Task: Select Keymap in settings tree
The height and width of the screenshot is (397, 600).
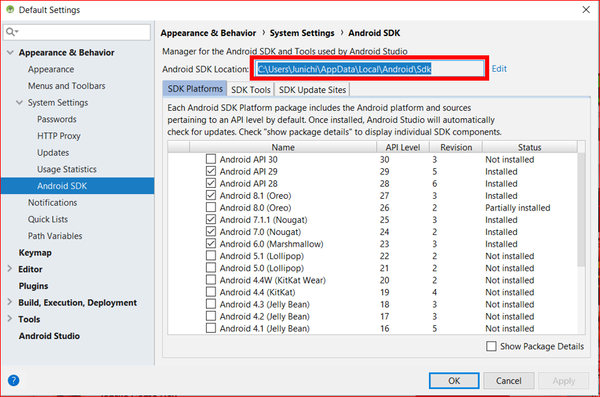Action: click(x=35, y=253)
